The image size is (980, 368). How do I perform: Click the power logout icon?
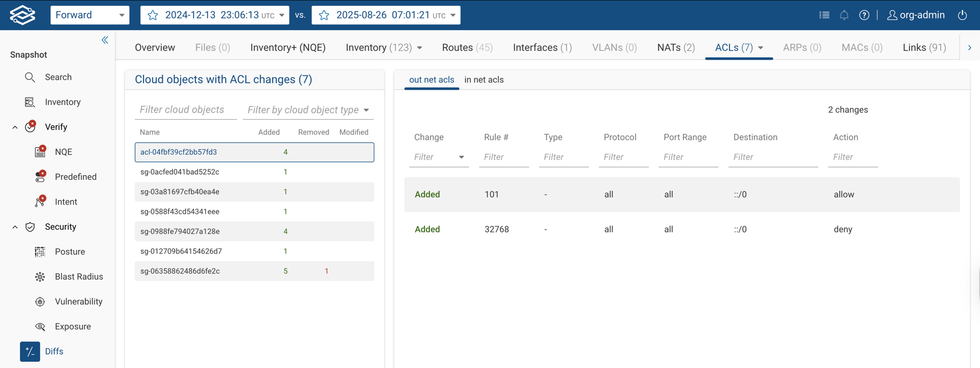coord(962,15)
